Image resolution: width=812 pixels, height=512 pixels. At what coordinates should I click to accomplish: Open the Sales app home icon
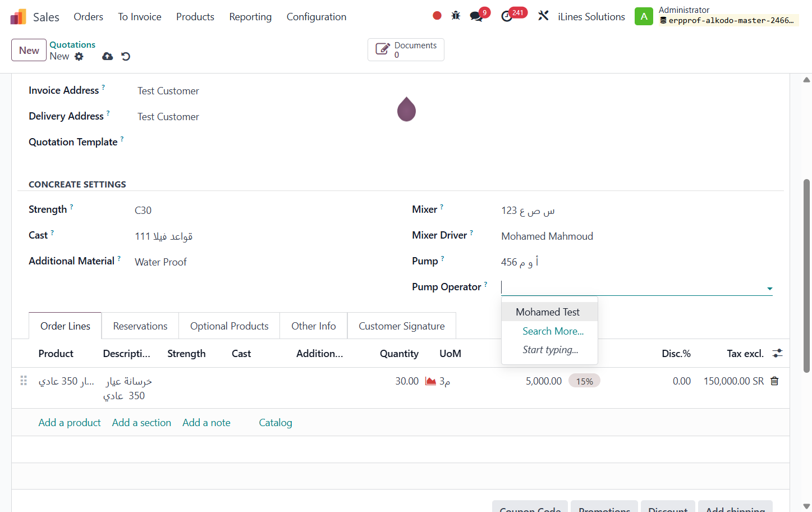click(18, 17)
